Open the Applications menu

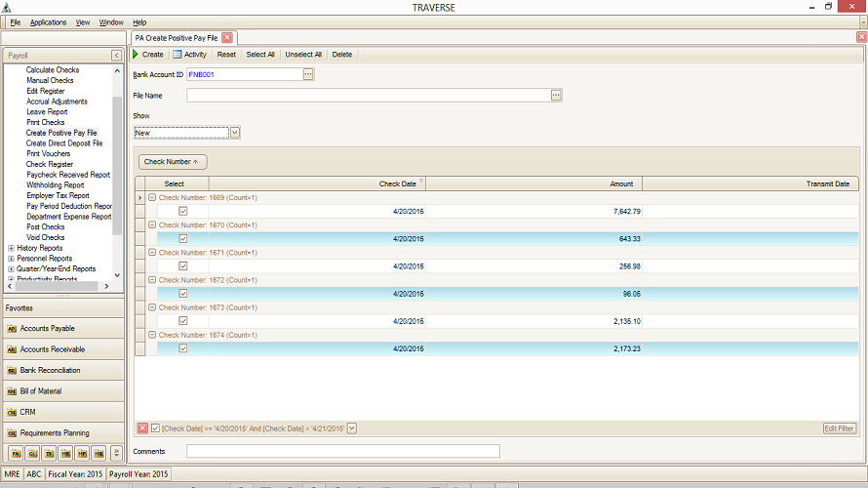click(48, 21)
